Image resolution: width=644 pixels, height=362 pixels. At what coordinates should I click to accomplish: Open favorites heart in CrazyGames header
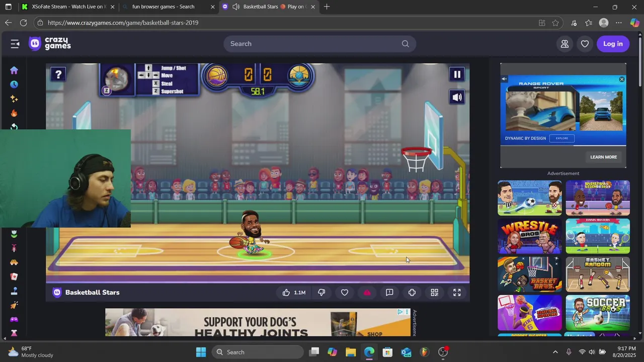coord(585,44)
